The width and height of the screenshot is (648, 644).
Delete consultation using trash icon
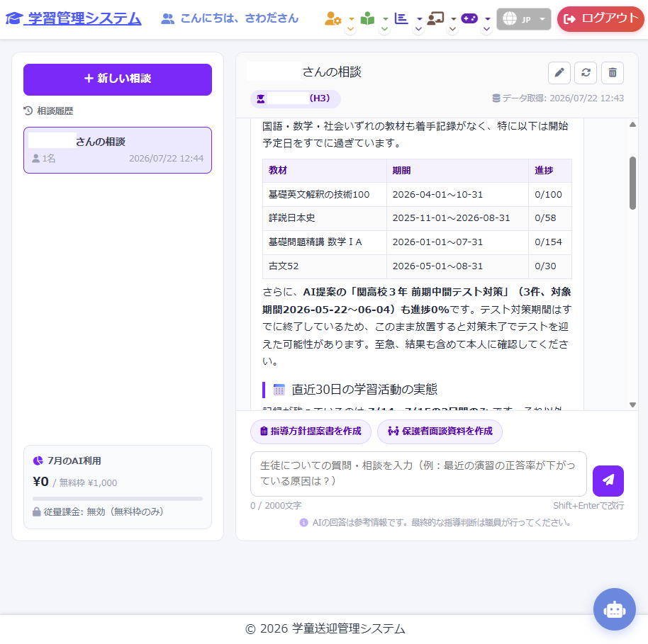(x=613, y=73)
